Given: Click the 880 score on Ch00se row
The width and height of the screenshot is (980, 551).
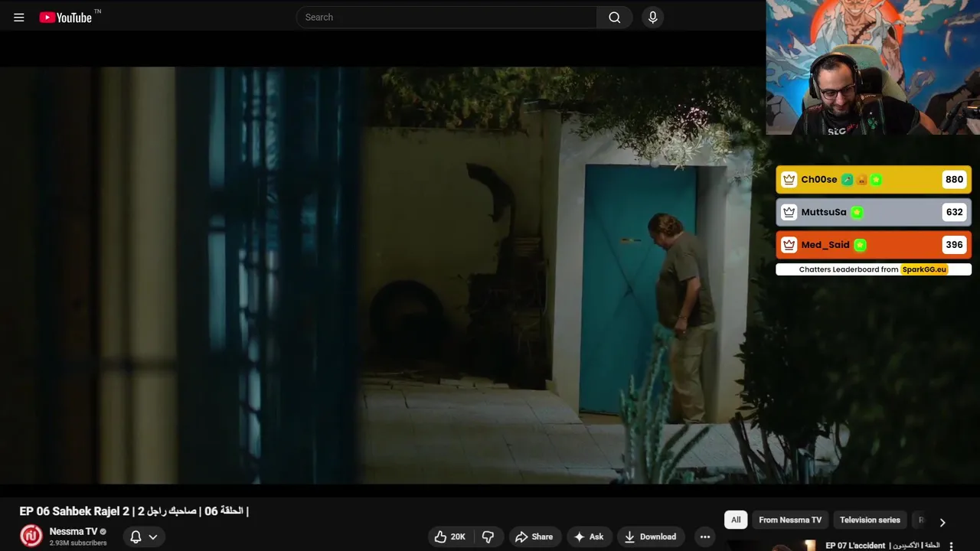Looking at the screenshot, I should click(x=954, y=180).
